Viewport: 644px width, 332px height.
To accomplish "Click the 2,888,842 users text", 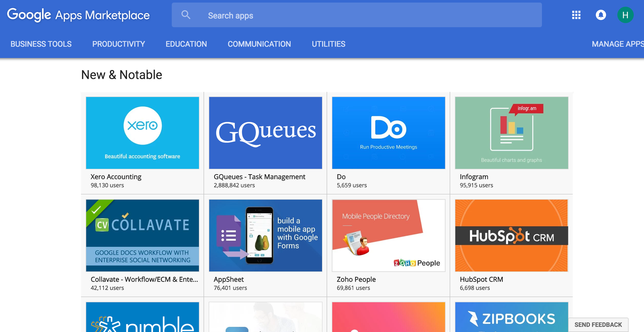I will pos(234,185).
